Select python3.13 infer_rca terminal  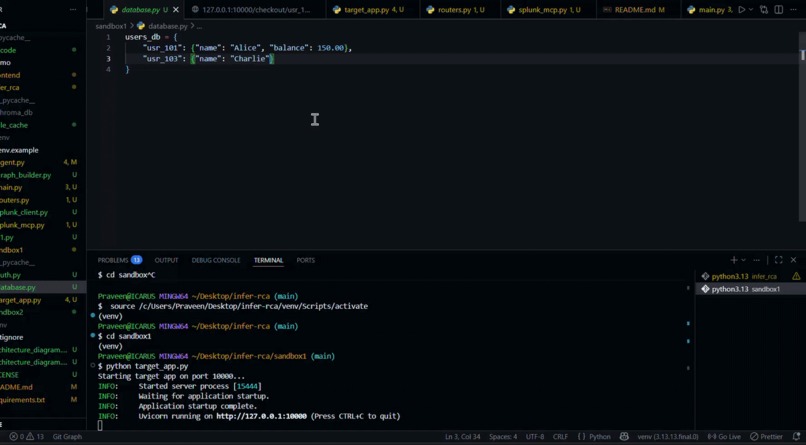744,276
